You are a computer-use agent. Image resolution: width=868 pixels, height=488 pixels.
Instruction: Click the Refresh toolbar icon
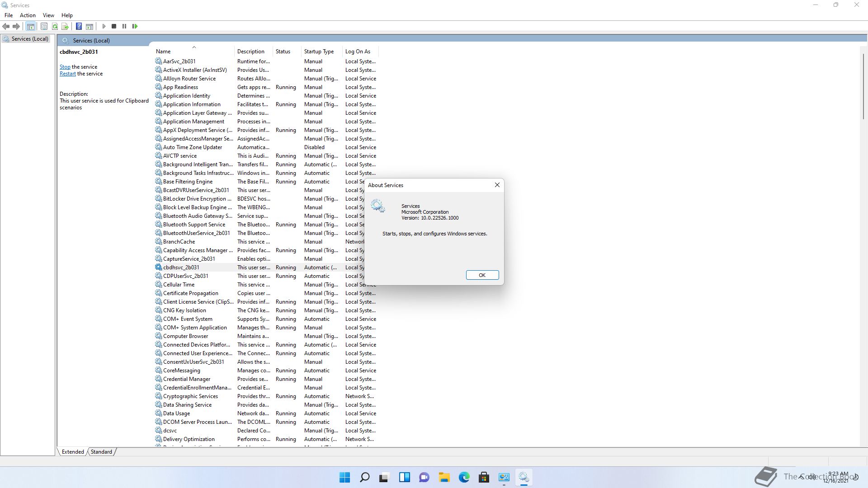pos(55,26)
